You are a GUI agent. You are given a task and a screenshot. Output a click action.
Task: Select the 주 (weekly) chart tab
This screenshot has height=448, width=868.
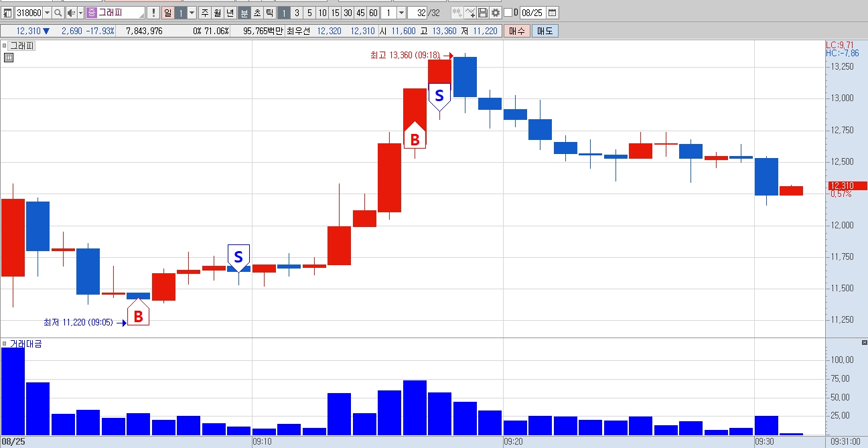point(205,13)
